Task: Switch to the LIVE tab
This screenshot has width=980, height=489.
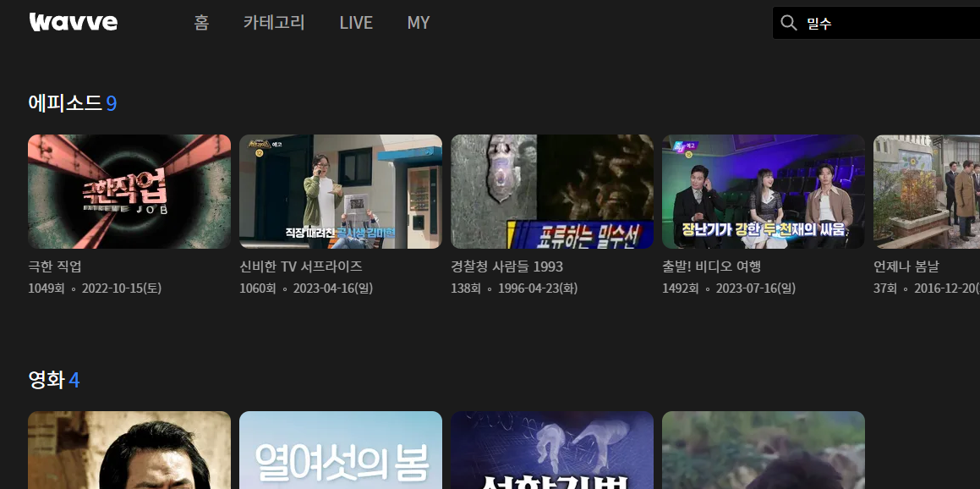Action: 356,23
